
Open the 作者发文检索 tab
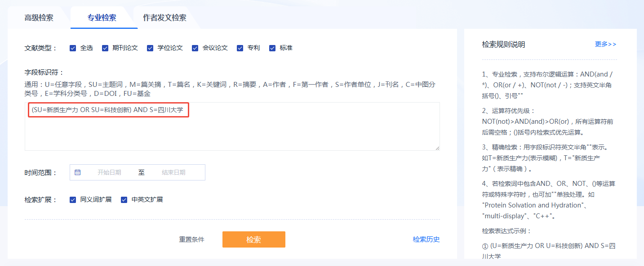164,18
